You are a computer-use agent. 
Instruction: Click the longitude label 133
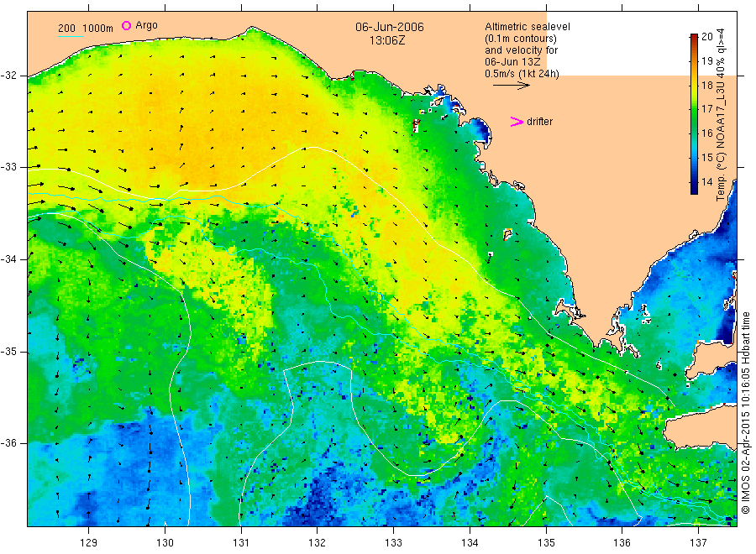click(393, 543)
